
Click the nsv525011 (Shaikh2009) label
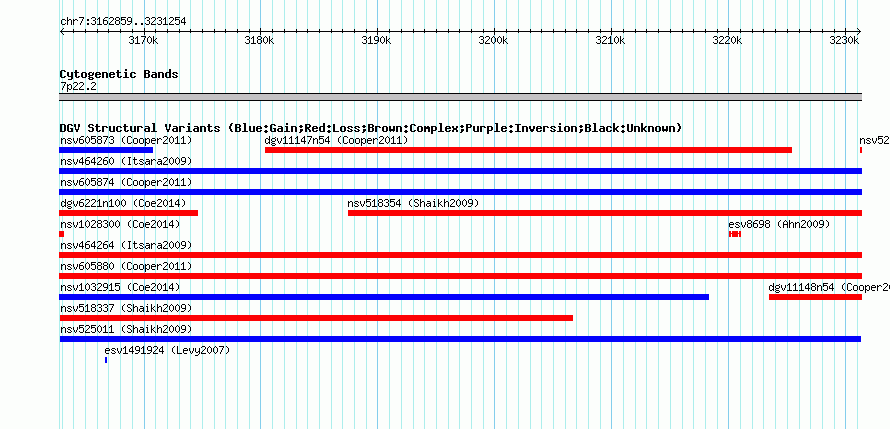point(126,329)
